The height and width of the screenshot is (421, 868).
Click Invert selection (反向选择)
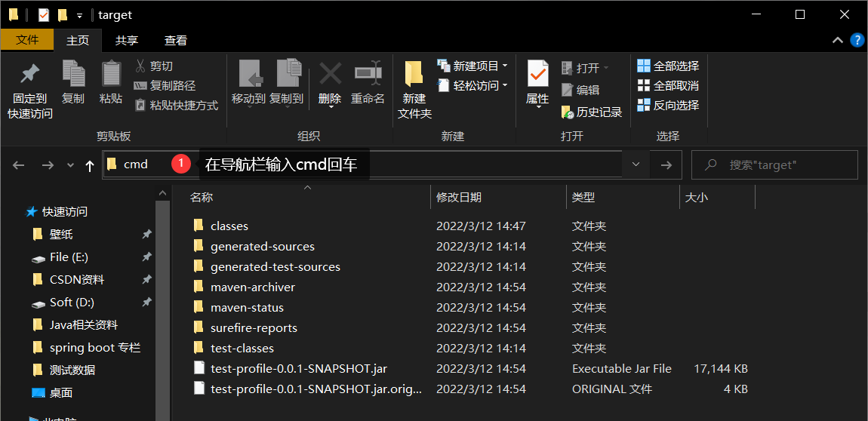(x=668, y=105)
